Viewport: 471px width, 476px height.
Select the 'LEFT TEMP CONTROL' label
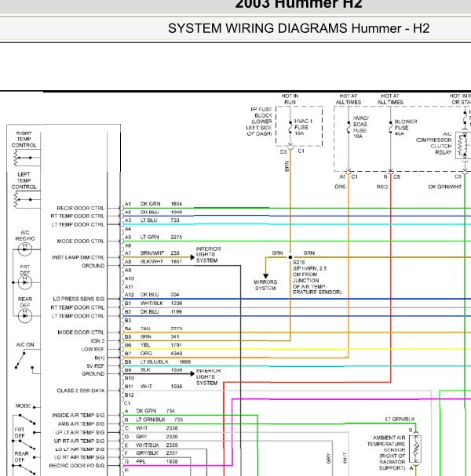click(24, 180)
